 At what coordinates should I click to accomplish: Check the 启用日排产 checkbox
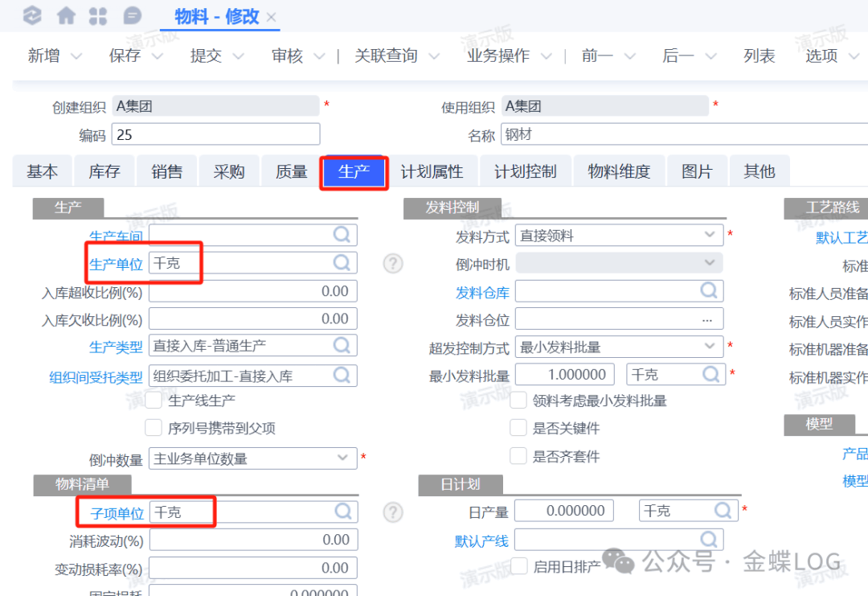(x=518, y=566)
